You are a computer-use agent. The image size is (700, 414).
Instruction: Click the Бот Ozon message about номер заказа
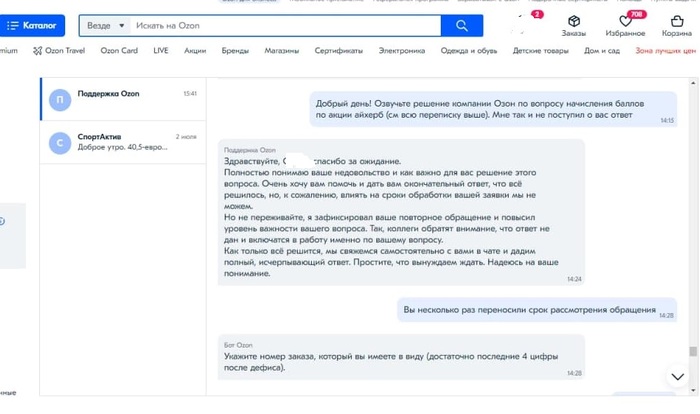pyautogui.click(x=401, y=357)
